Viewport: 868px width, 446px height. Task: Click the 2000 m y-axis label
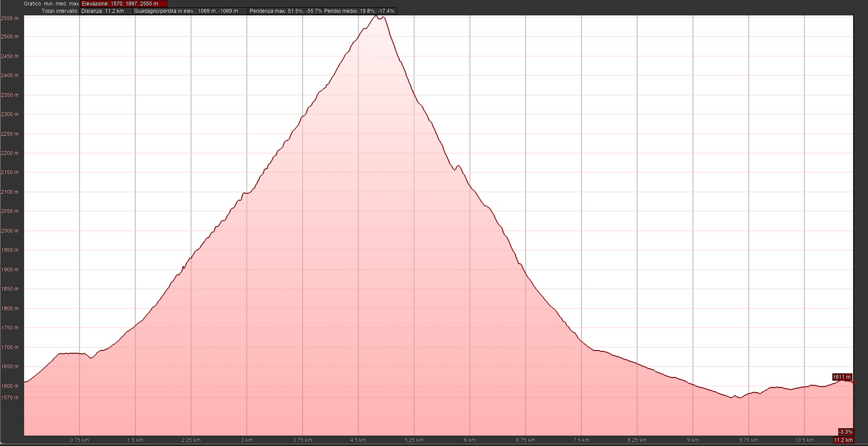tap(10, 231)
